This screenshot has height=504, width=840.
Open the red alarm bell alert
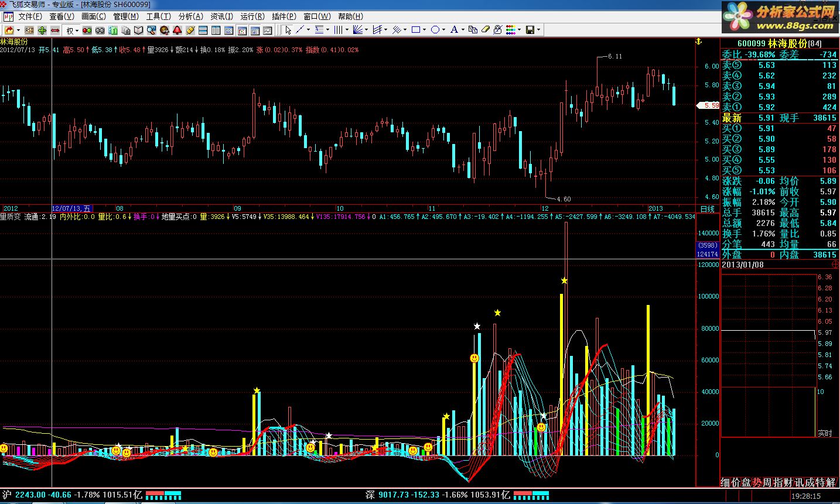coord(177,30)
